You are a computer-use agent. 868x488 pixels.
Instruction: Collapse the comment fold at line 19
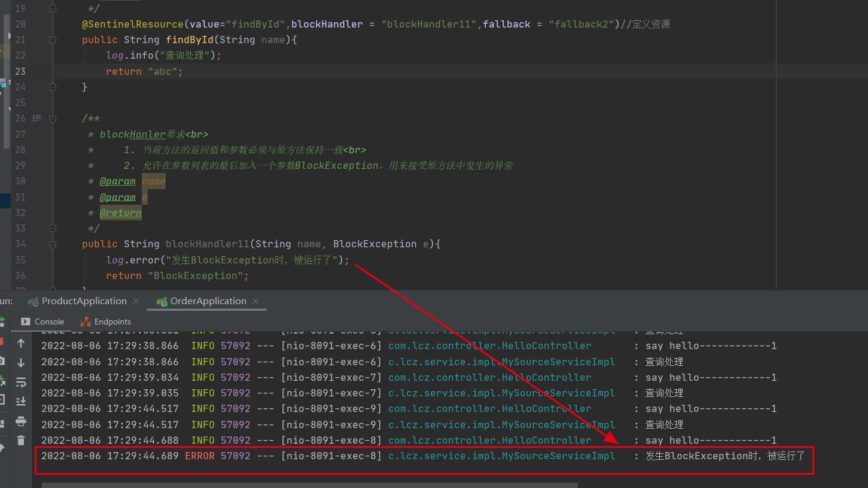point(53,9)
